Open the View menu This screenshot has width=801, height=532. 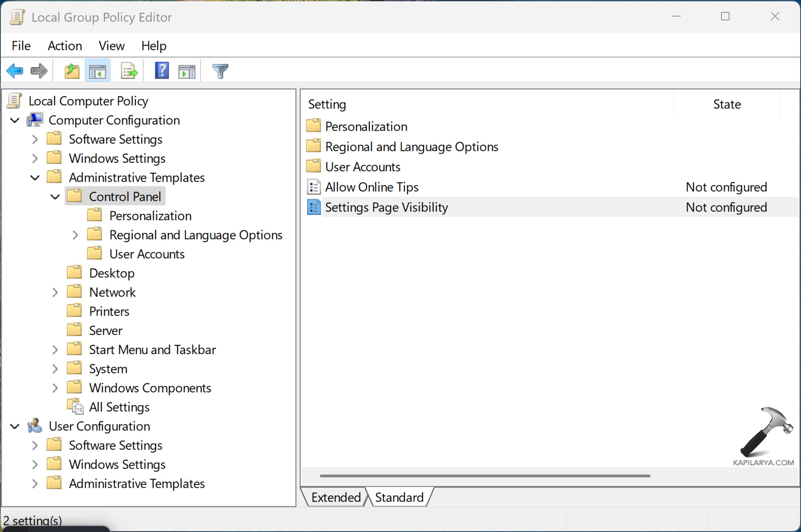pos(111,45)
